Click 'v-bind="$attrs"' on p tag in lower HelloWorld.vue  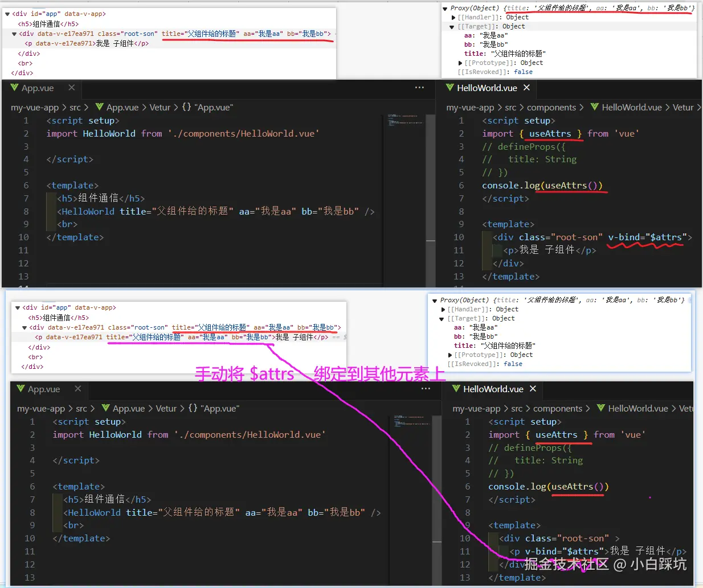tap(565, 552)
